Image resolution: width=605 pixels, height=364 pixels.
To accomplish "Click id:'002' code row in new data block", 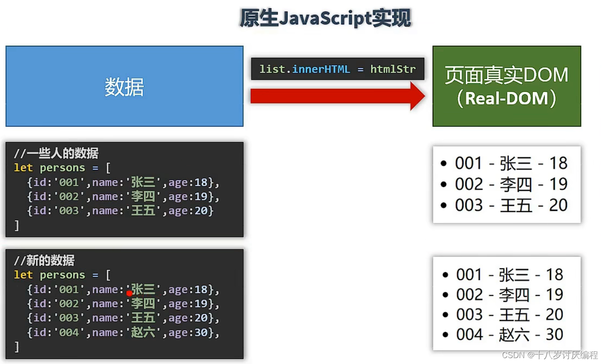I will 123,304.
